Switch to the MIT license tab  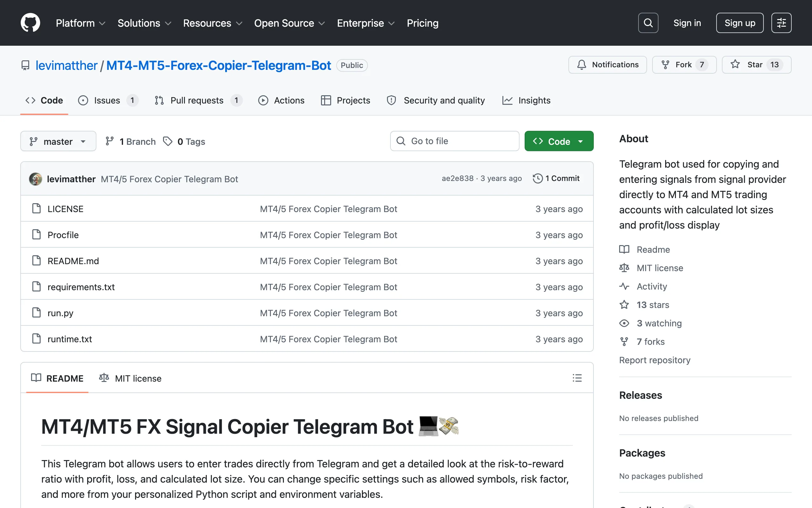[131, 378]
